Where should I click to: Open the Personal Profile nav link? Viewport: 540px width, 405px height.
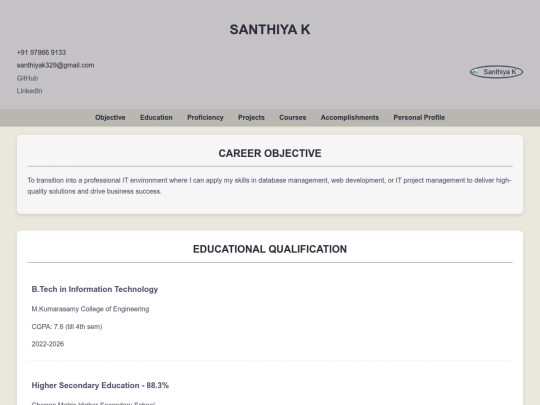point(419,117)
